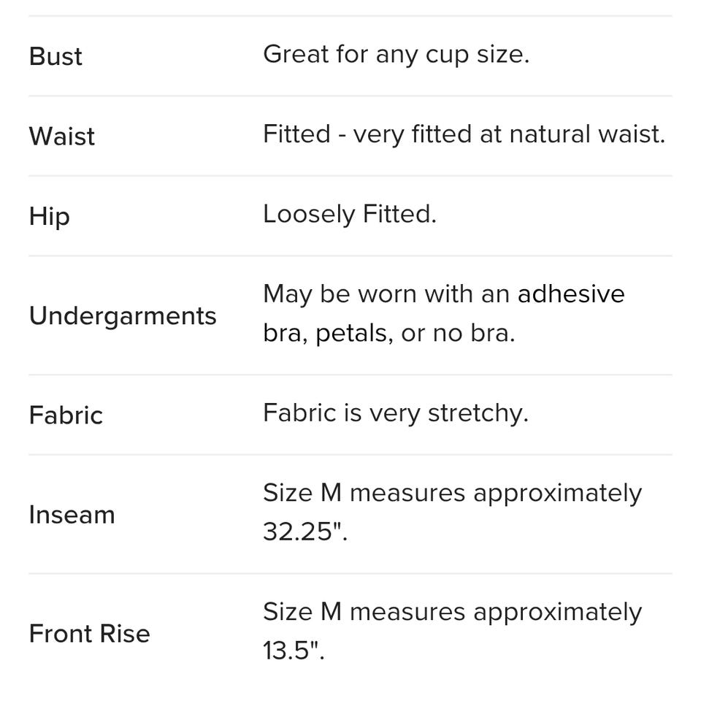The image size is (701, 728).
Task: Select the "Fabric is very stretchy." text
Action: coord(395,413)
